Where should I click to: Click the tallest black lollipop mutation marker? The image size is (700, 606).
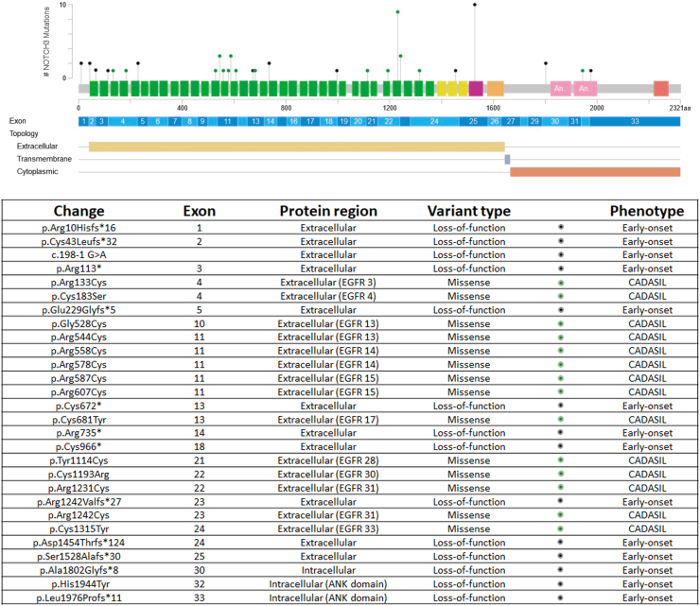point(475,5)
